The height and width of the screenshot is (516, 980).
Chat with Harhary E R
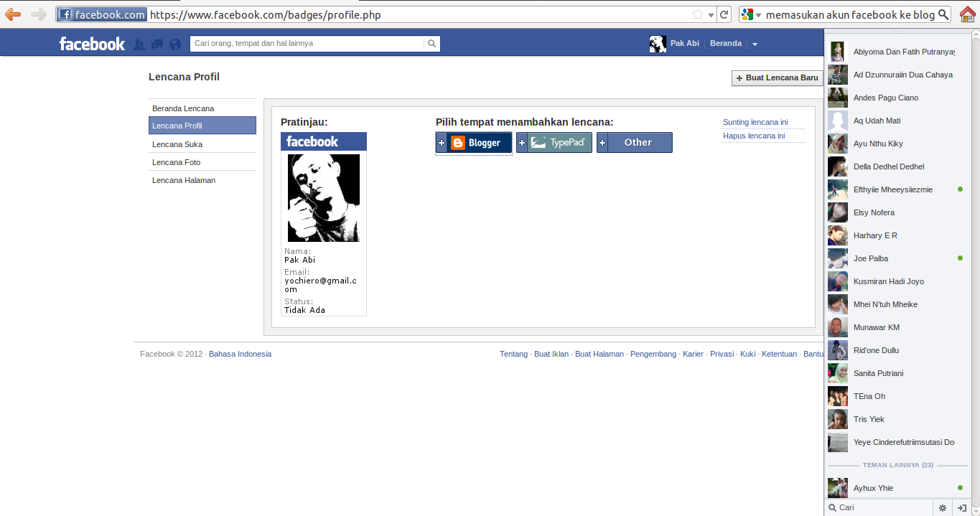pos(896,235)
